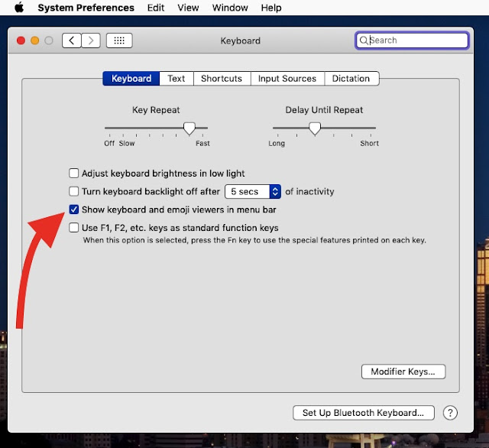Click in the Search field
Viewport: 489px width, 448px height.
click(412, 41)
